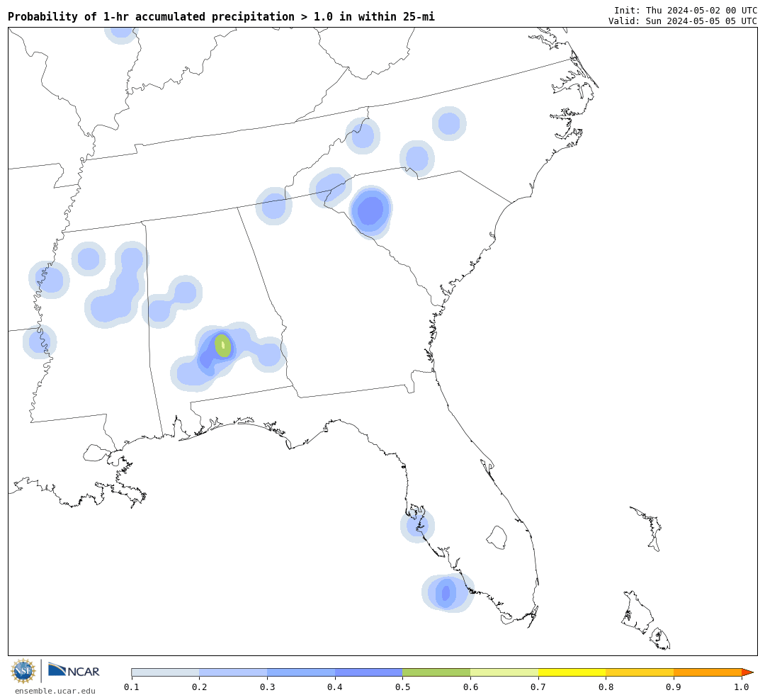Click Lake Okeechobee outline in Florida
765x700 pixels.
click(497, 538)
